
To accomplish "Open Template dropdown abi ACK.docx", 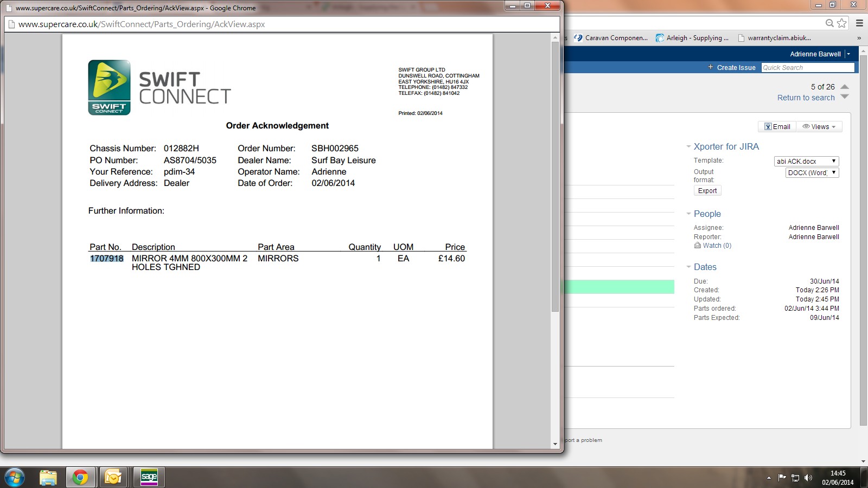I will tap(806, 161).
